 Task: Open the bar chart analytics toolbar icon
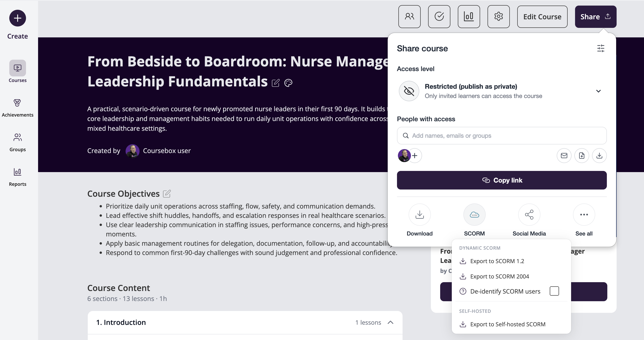469,16
